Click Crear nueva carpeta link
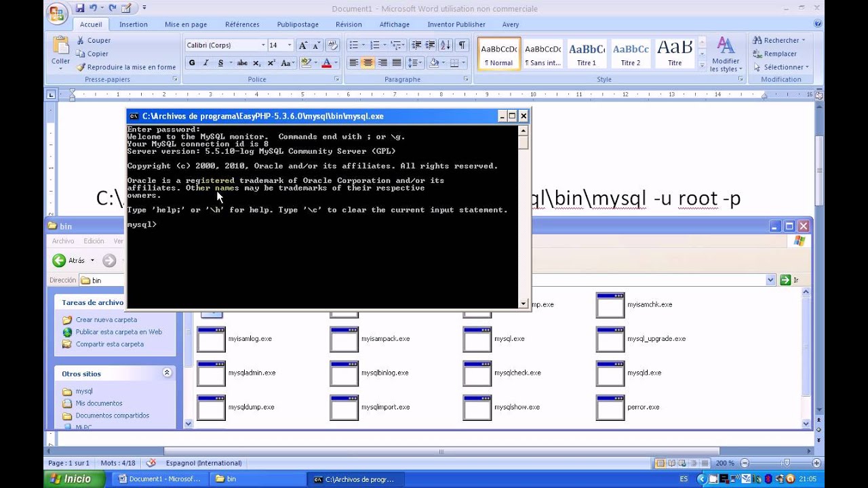Image resolution: width=868 pixels, height=488 pixels. click(106, 320)
